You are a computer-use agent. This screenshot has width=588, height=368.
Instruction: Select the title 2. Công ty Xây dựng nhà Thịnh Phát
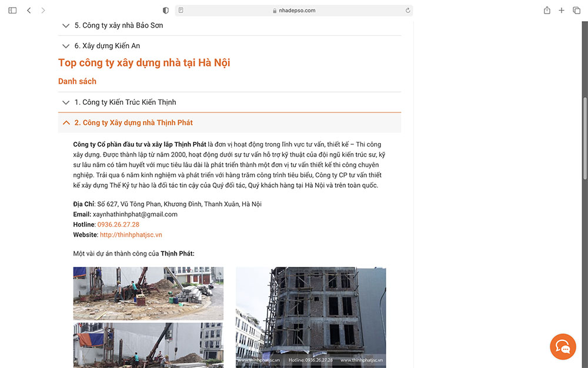133,122
